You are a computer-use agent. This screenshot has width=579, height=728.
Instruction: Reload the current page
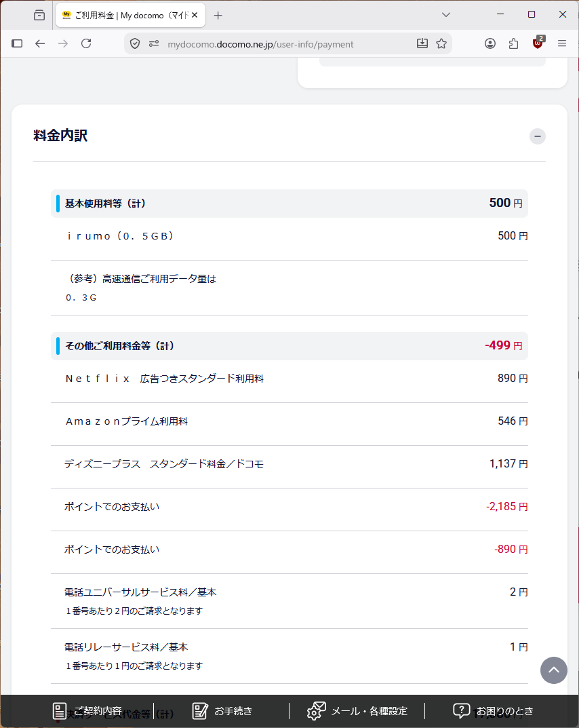tap(86, 43)
